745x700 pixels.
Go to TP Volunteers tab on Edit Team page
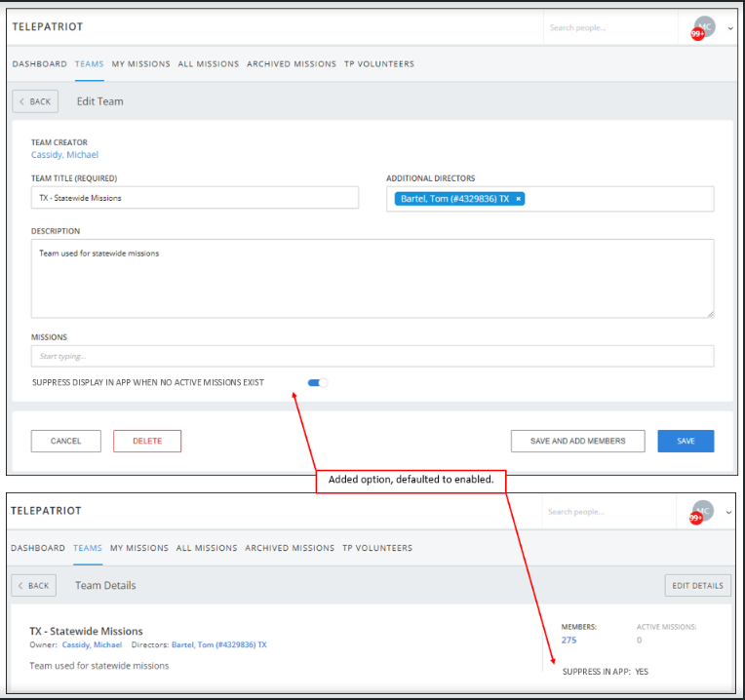tap(379, 64)
